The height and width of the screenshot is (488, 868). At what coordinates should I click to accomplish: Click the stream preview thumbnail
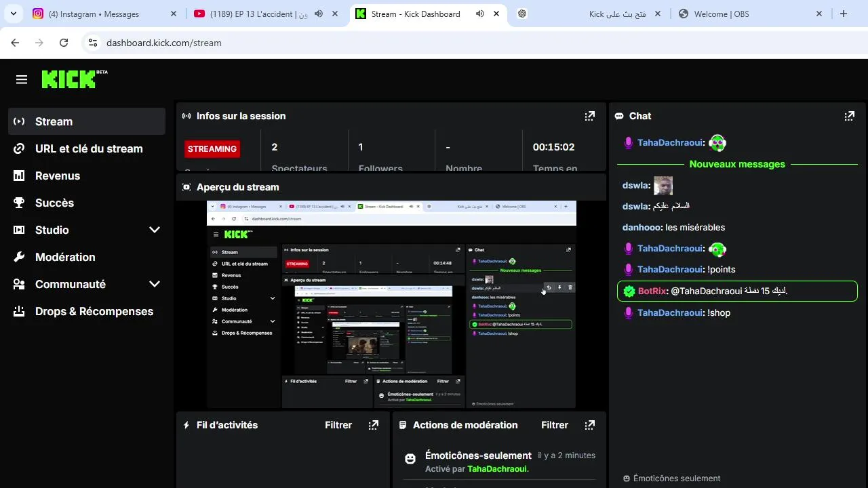[x=391, y=304]
